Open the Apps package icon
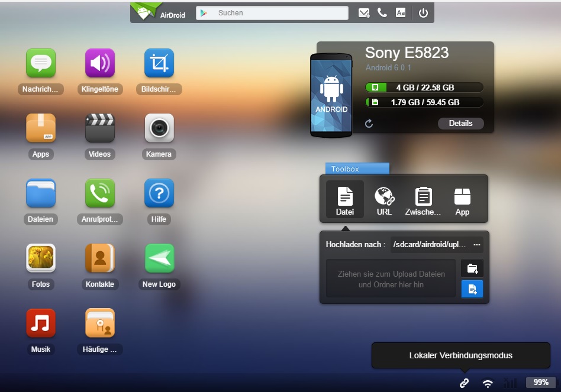This screenshot has width=561, height=392. pos(41,128)
